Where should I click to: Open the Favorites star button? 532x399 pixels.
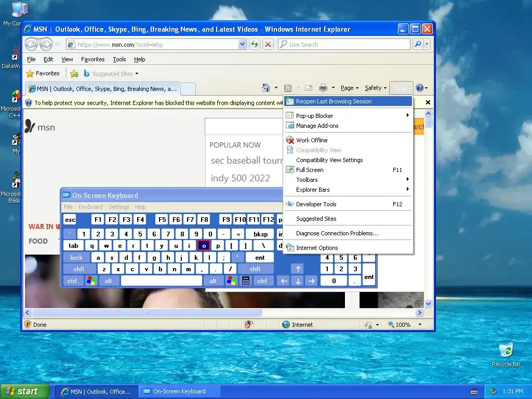43,73
